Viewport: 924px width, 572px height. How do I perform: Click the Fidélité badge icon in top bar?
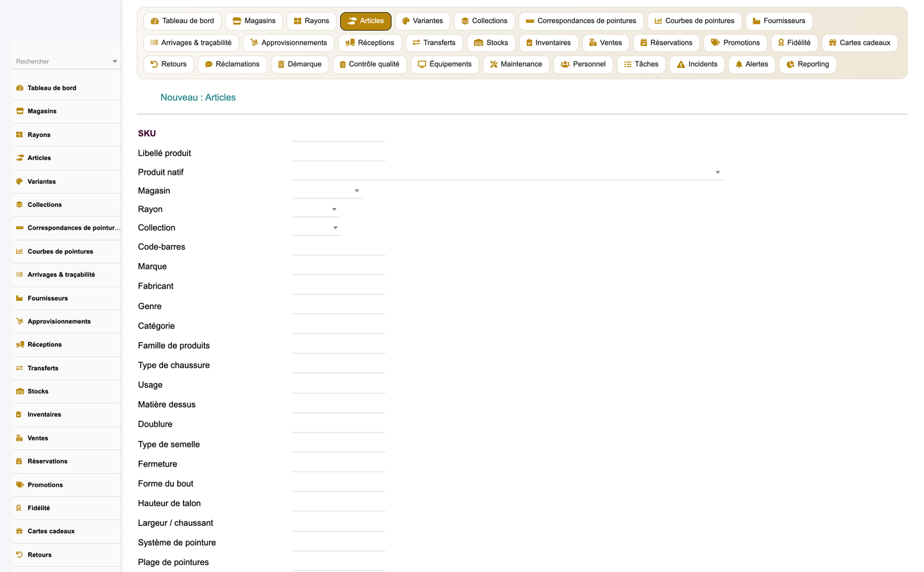click(x=781, y=43)
